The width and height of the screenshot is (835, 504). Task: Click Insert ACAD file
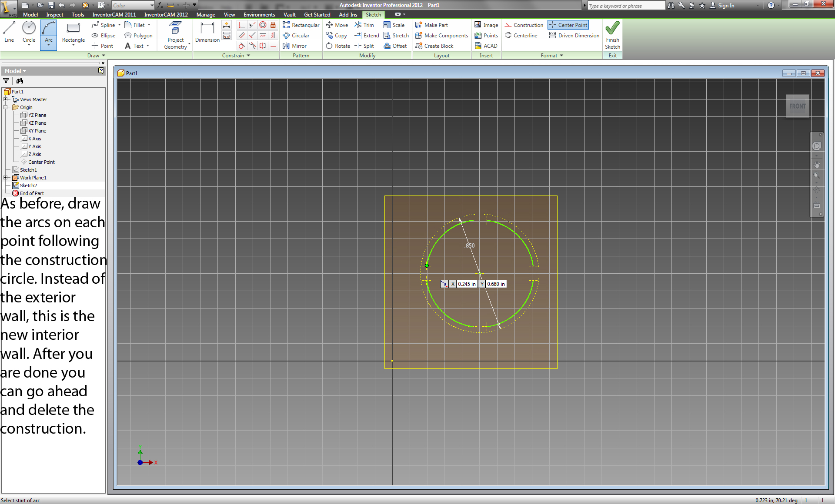(486, 46)
